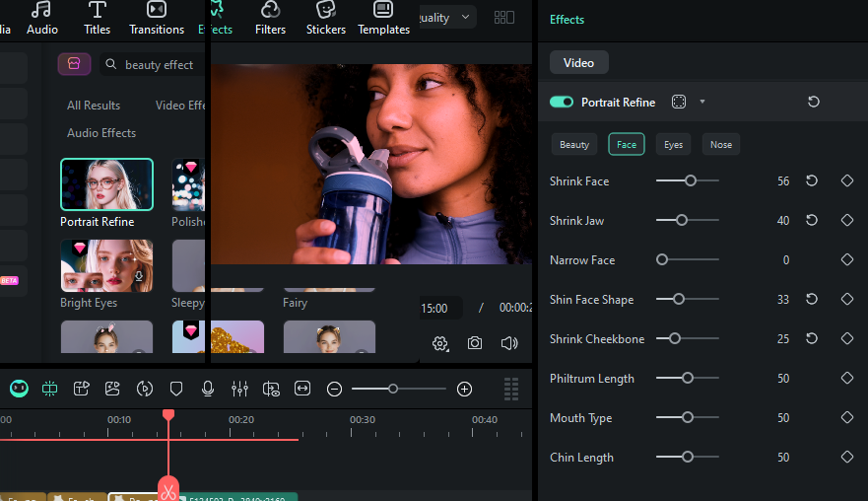Open the preview quality dropdown
This screenshot has height=501, width=868.
point(445,18)
